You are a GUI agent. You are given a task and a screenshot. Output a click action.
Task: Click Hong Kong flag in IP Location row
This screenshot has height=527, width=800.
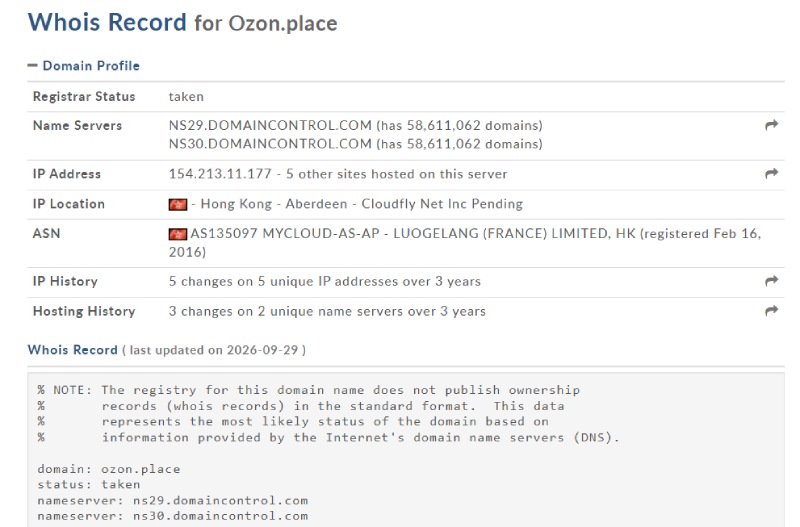pyautogui.click(x=178, y=204)
